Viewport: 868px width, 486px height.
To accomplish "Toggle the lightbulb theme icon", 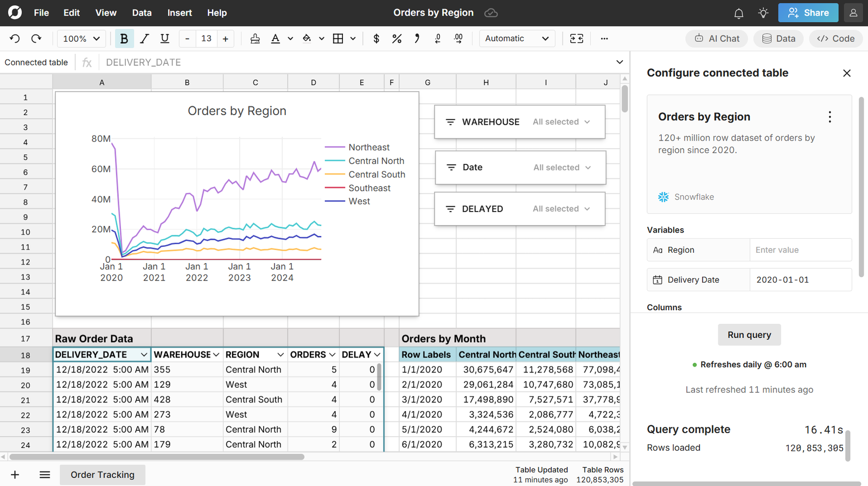I will click(x=763, y=13).
